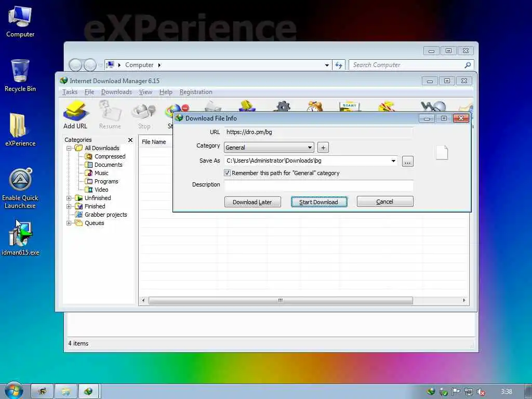532x399 pixels.
Task: Open the File menu
Action: (x=89, y=92)
